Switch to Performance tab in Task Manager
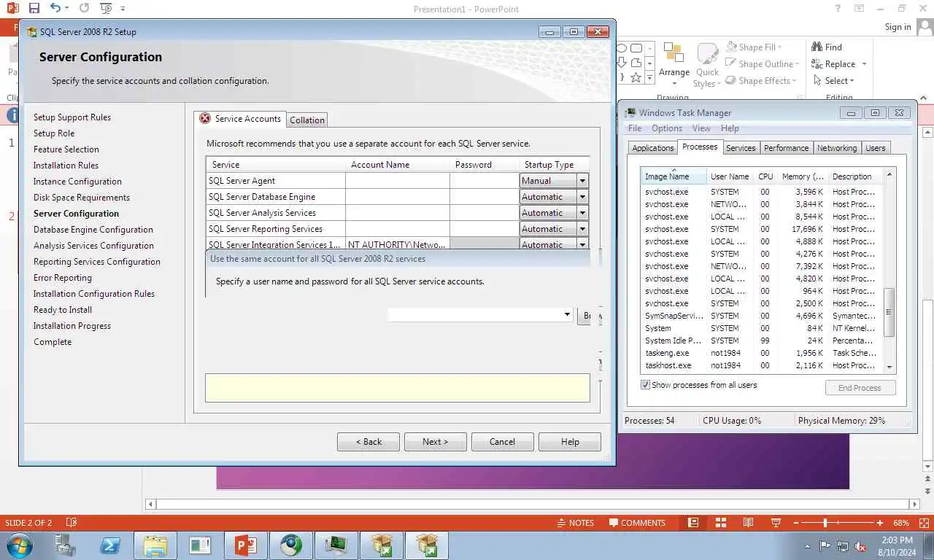This screenshot has height=560, width=934. 786,148
